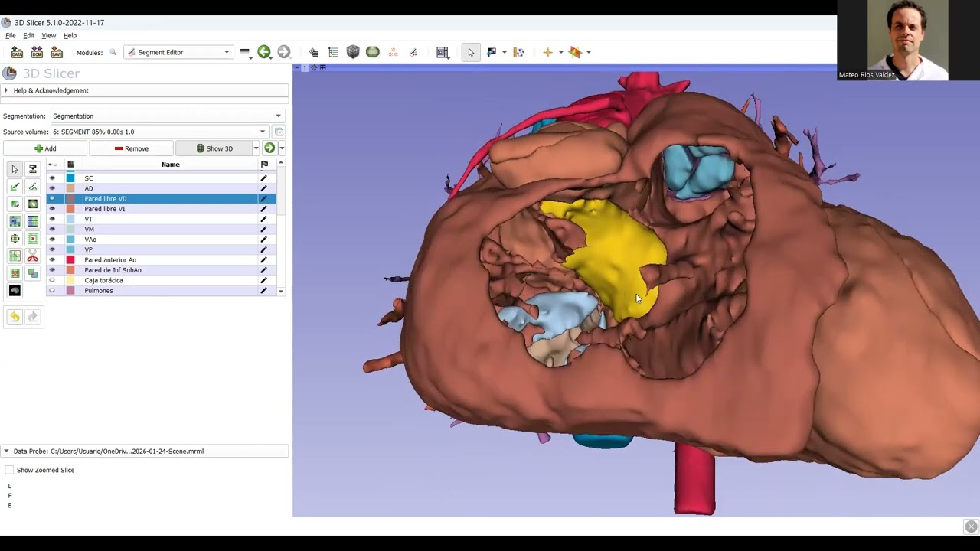
Task: Hide the SC segment eye icon
Action: point(52,178)
